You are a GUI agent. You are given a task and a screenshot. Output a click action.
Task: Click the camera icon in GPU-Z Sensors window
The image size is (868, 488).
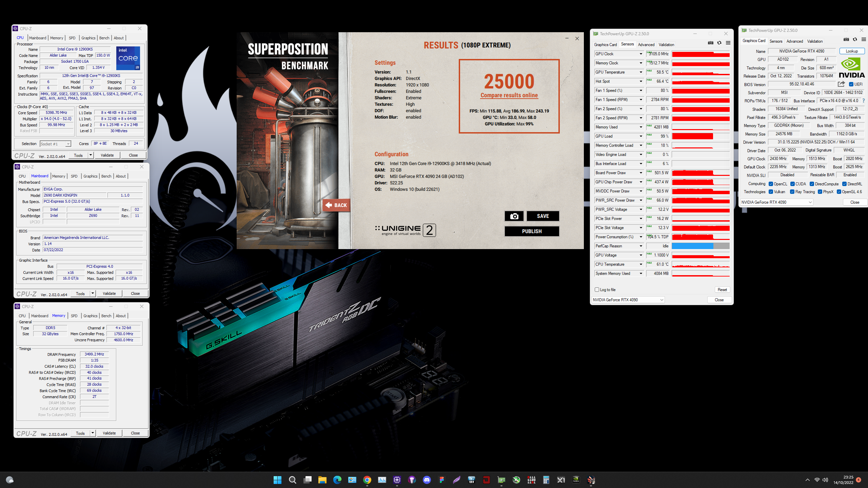click(x=711, y=43)
